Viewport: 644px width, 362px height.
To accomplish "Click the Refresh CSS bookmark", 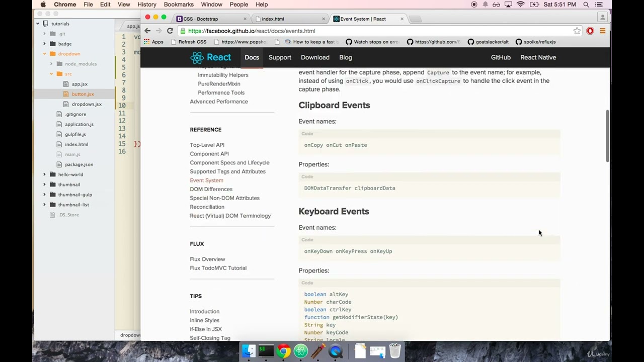I will coord(188,42).
